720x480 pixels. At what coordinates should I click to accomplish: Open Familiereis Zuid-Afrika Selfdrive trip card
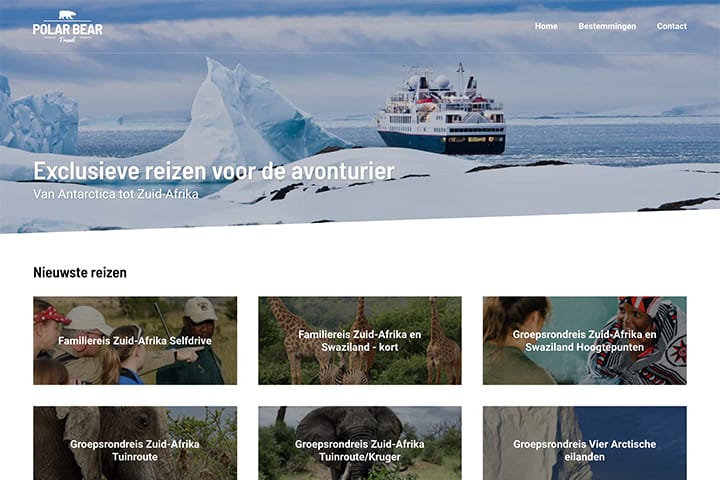tap(135, 340)
